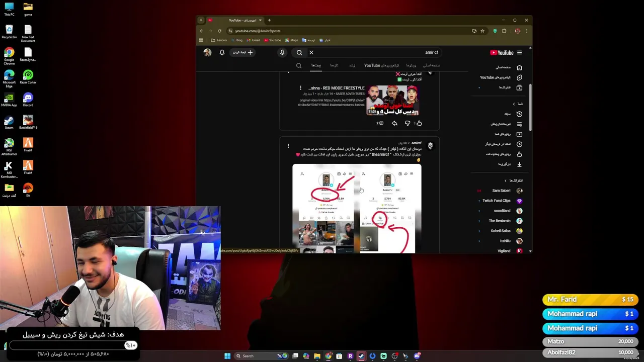The width and height of the screenshot is (644, 362).
Task: Switch to the channel Home tab
Action: tap(432, 65)
